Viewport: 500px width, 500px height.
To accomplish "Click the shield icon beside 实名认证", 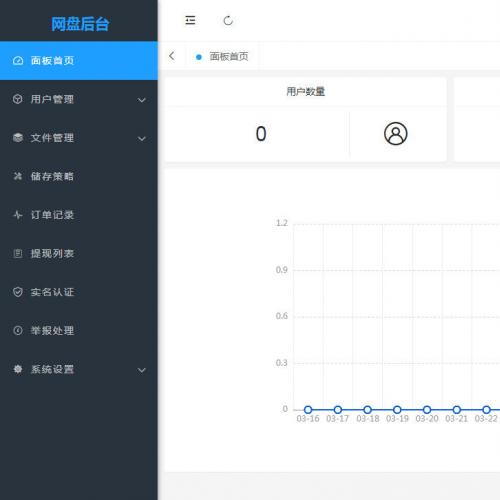I will pyautogui.click(x=18, y=292).
